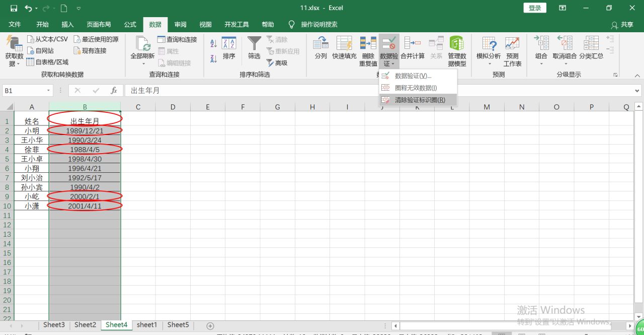Switch to the 审阅 (Review) ribbon tab
Screen dimensions: 644x335
(181, 25)
